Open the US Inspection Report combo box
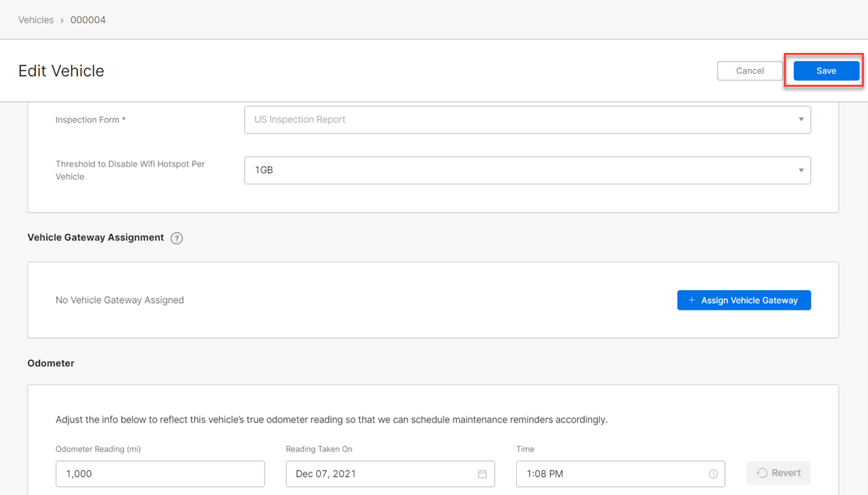Screen dimensions: 868x495 pyautogui.click(x=515, y=120)
